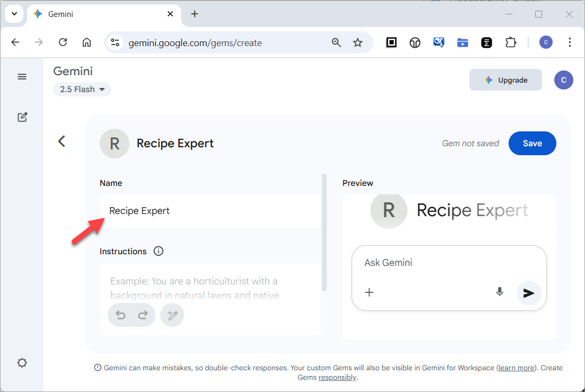This screenshot has width=585, height=392.
Task: Go to the browser home page
Action: 86,42
